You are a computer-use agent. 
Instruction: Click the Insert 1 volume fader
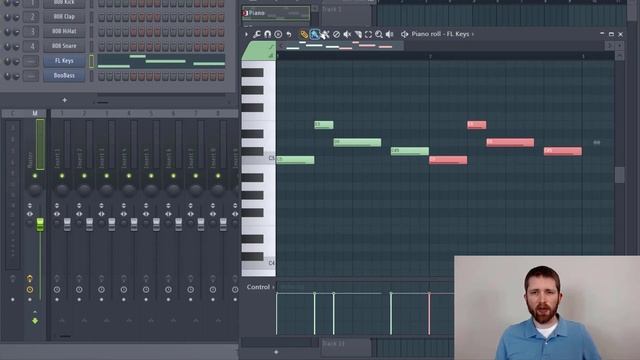67,224
